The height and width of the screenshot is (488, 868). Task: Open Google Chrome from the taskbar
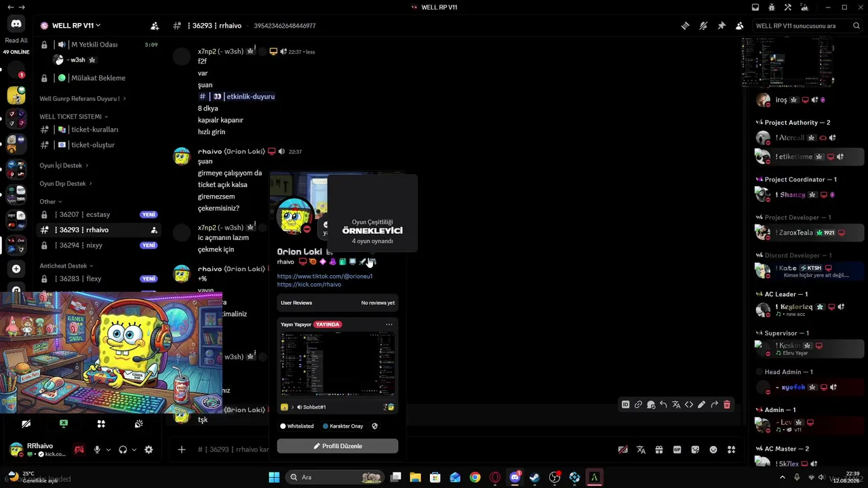[475, 477]
